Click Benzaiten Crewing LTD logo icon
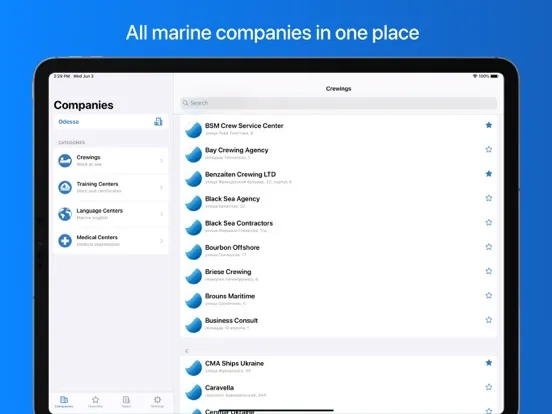 (194, 178)
